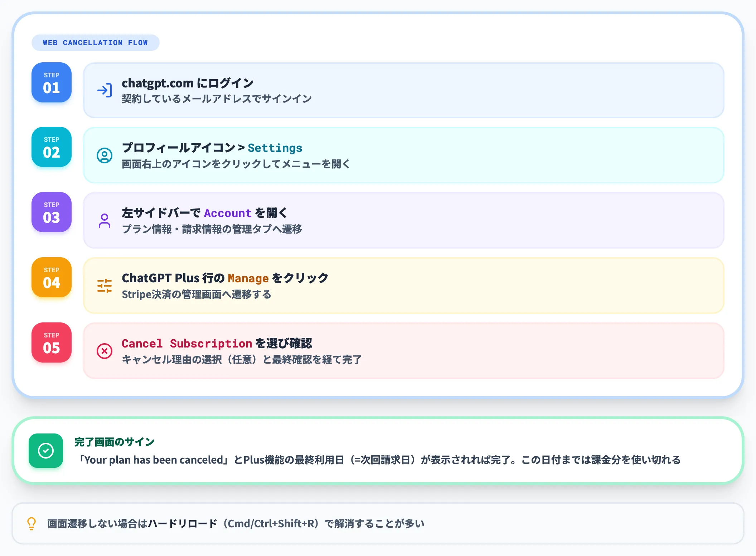The image size is (756, 556).
Task: Click the STEP 05 red badge
Action: point(52,342)
